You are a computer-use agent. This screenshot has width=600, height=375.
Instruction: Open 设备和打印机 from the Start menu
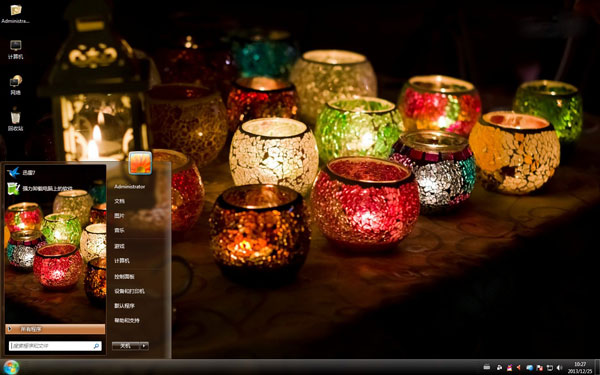[129, 291]
